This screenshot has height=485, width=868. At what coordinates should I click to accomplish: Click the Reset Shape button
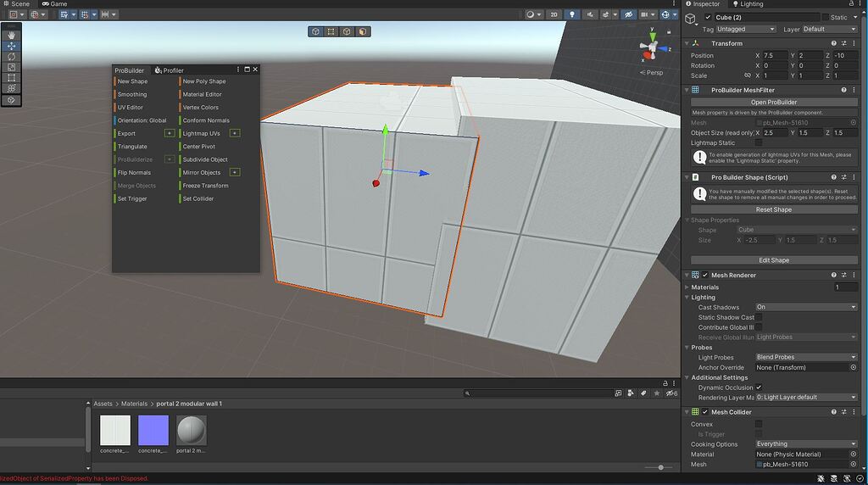click(x=774, y=209)
